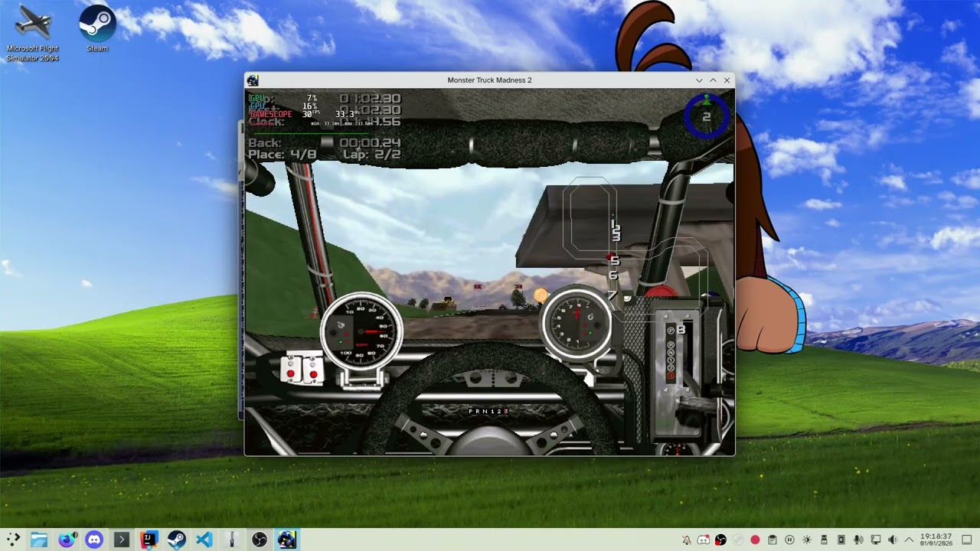Switch to OBS Studio in the taskbar

pyautogui.click(x=260, y=540)
